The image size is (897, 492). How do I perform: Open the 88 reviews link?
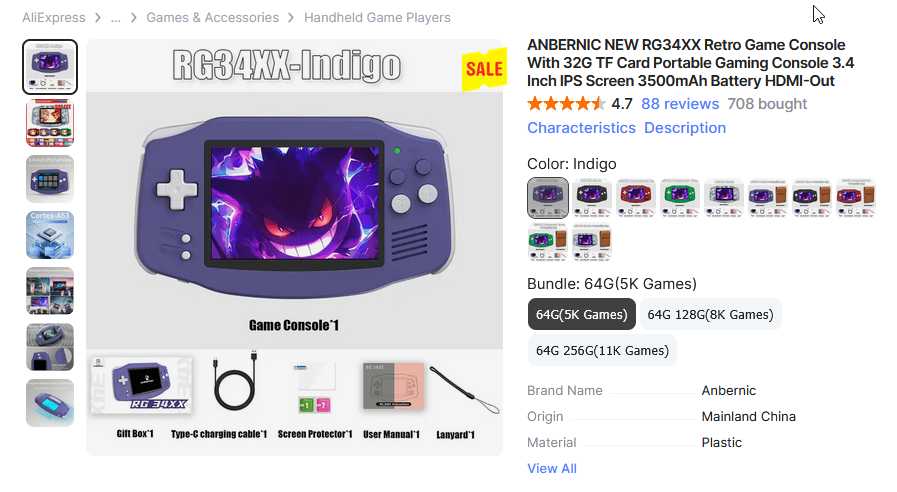click(x=680, y=104)
